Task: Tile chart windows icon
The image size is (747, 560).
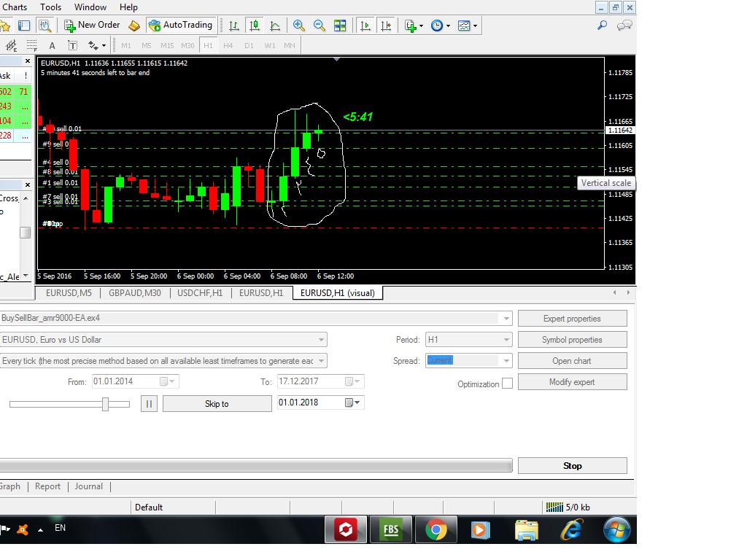Action: 340,26
